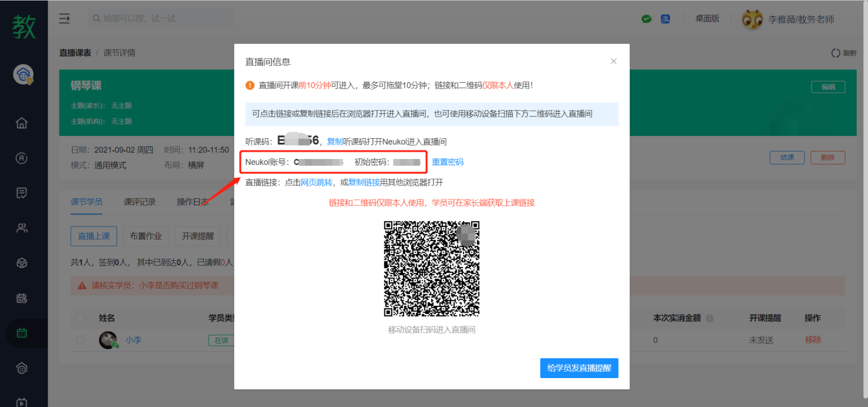Open the calendar clock sidebar icon
Screen dimensions: 868x407
click(x=22, y=298)
